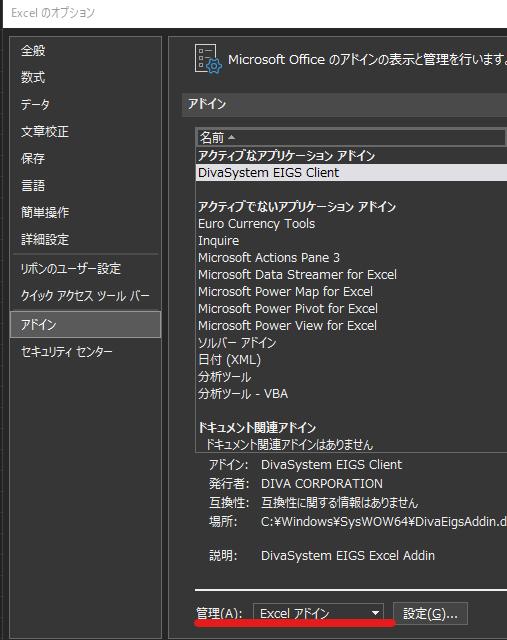Click the DIVA CORPORATION publisher text

(322, 484)
